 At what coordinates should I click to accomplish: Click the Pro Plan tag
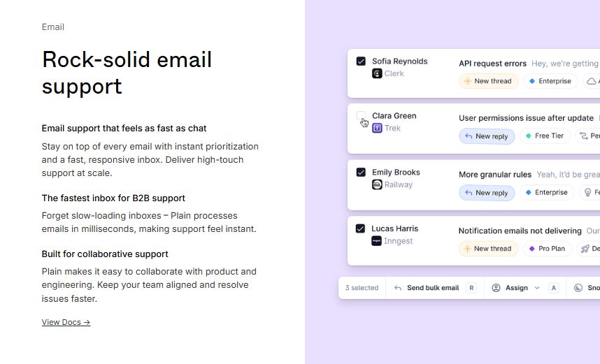pos(546,249)
